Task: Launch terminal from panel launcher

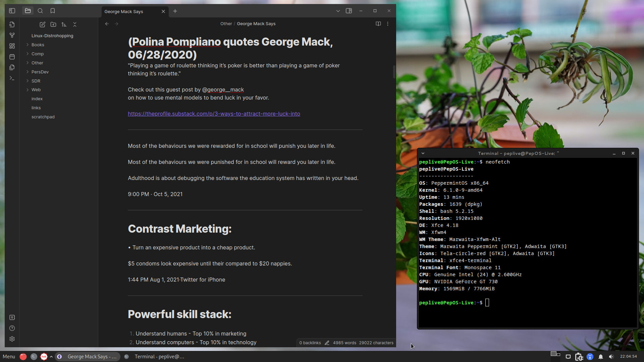Action: click(34, 357)
